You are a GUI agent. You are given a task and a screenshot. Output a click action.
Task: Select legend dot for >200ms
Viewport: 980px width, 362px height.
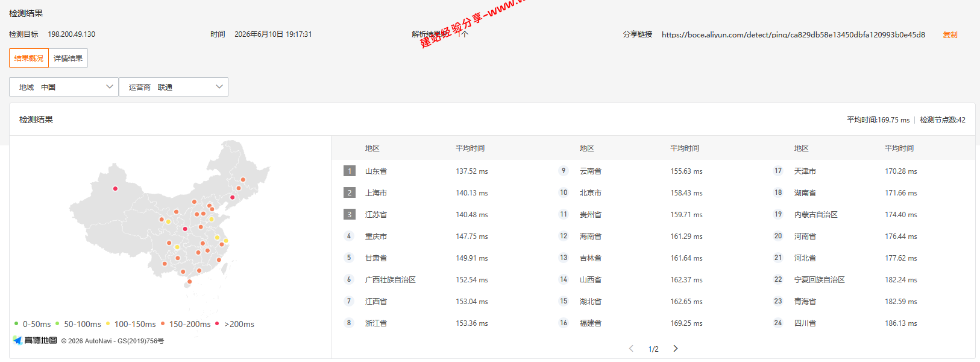tap(217, 323)
